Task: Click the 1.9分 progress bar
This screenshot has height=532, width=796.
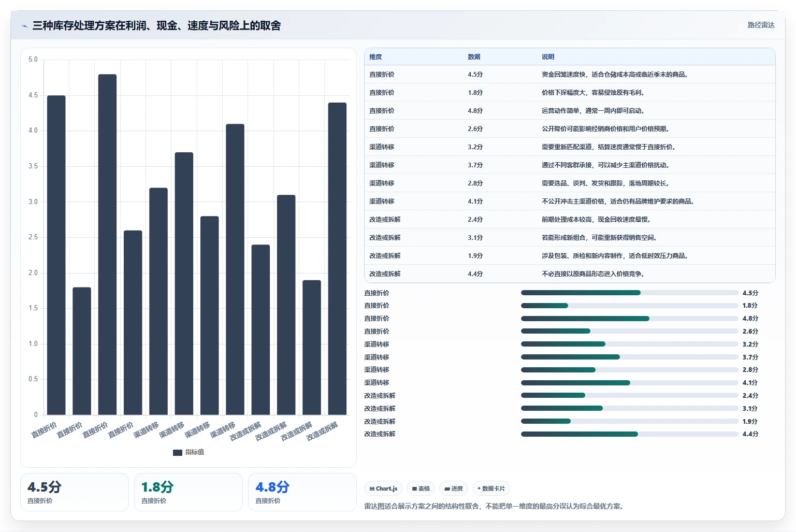Action: (x=629, y=421)
